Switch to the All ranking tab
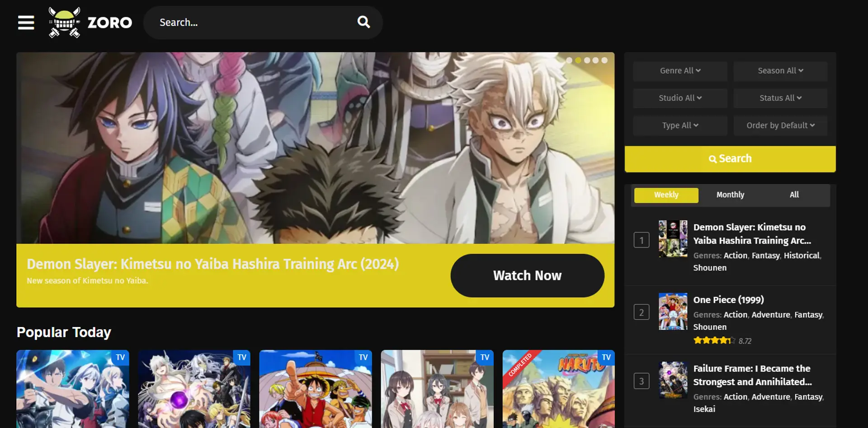 click(794, 195)
